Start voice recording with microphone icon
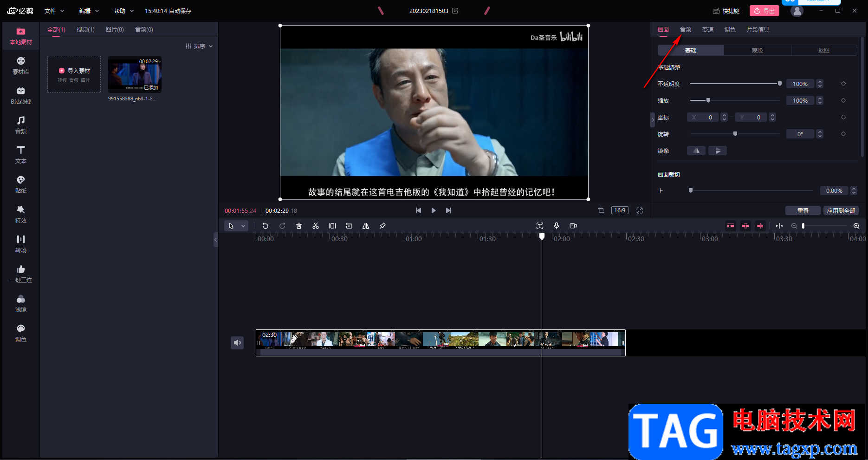This screenshot has height=460, width=868. point(557,226)
